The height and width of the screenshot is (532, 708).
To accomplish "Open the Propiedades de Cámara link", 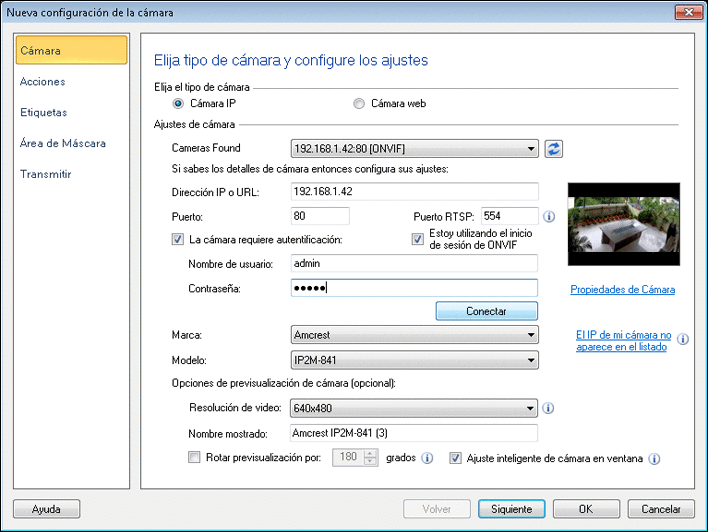I will coord(622,290).
